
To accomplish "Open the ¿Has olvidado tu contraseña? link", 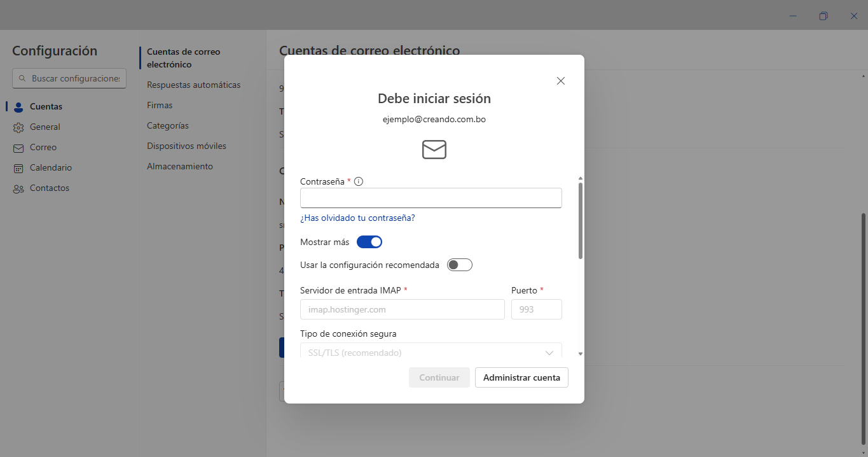I will [x=357, y=218].
